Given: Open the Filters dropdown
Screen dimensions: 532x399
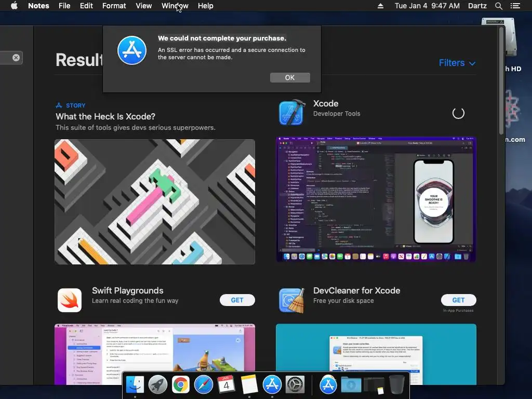Looking at the screenshot, I should click(x=457, y=63).
